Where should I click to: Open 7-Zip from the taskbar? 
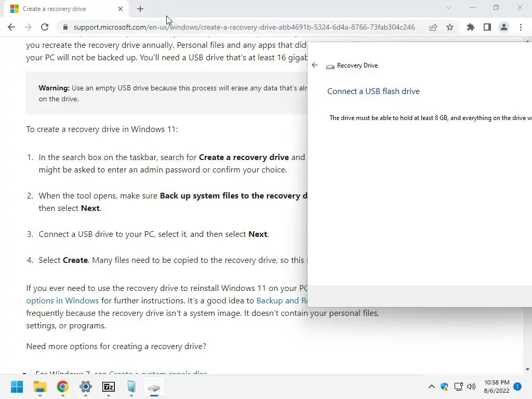pos(108,387)
